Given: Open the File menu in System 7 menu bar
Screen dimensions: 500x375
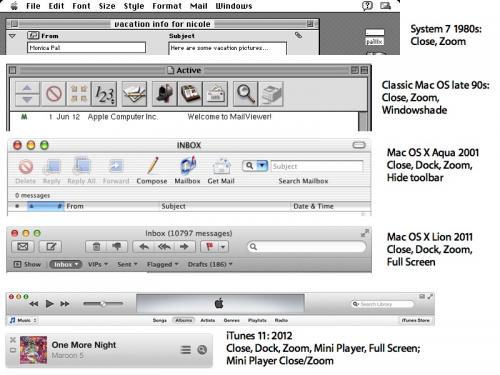Looking at the screenshot, I should [x=33, y=6].
